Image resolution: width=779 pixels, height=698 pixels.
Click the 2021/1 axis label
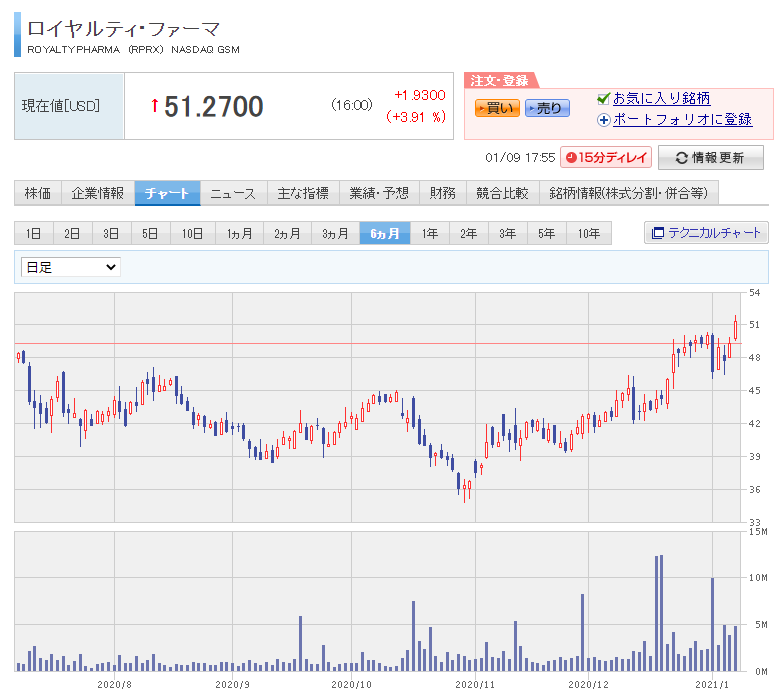pyautogui.click(x=712, y=685)
